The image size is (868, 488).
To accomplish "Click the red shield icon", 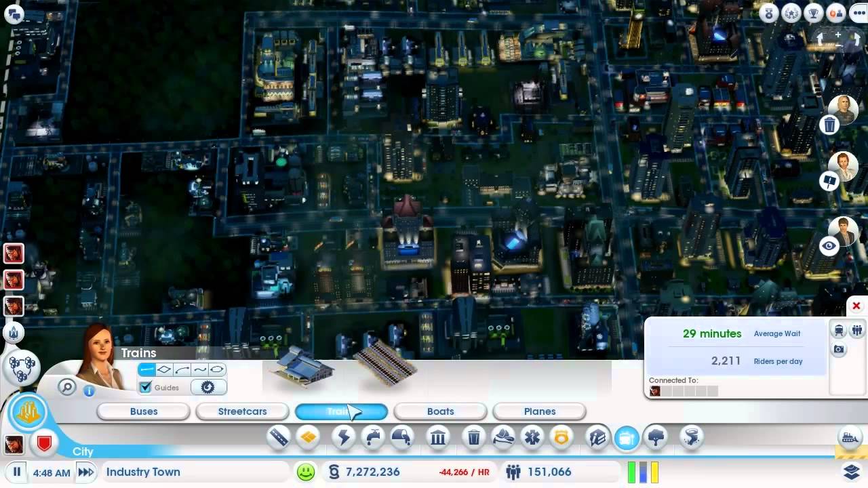I will (x=44, y=444).
